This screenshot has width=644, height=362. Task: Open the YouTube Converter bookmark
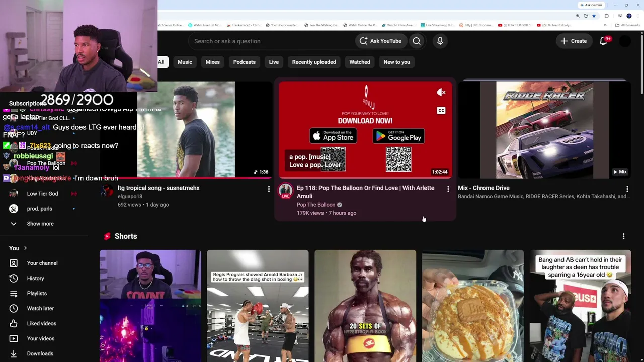pyautogui.click(x=282, y=25)
